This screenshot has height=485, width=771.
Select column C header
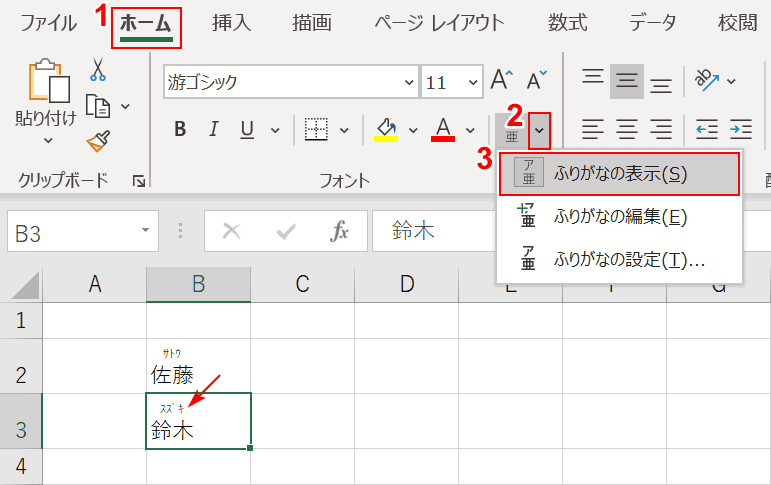click(302, 284)
